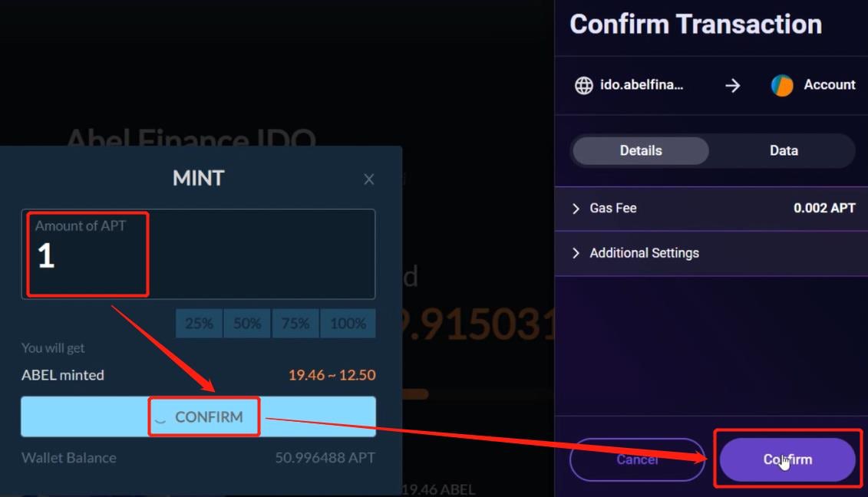This screenshot has height=497, width=868.
Task: Click the light blue CONFIRM mint button
Action: click(198, 417)
